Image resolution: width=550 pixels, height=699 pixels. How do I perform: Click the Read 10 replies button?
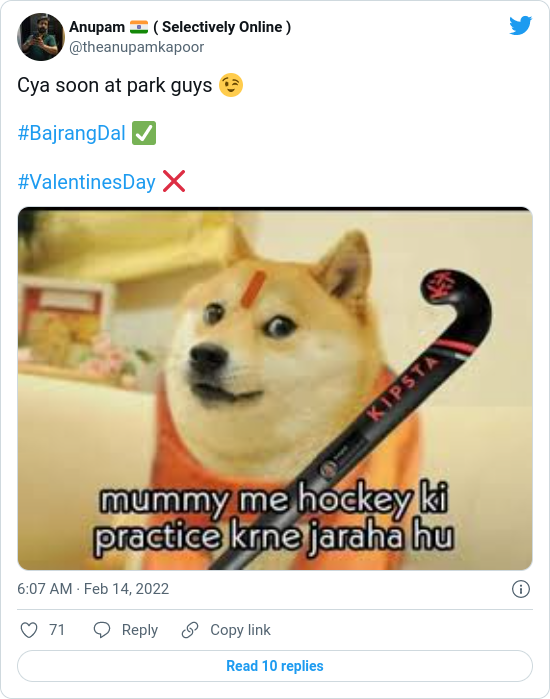coord(275,666)
